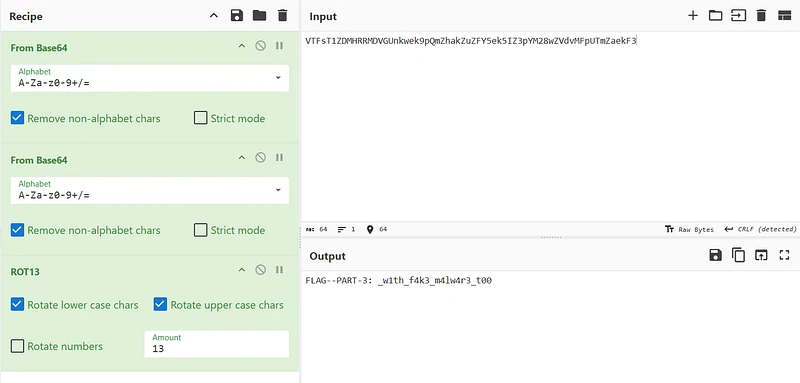Screen dimensions: 800x383
Task: Disable the ROT13 operation
Action: [261, 270]
